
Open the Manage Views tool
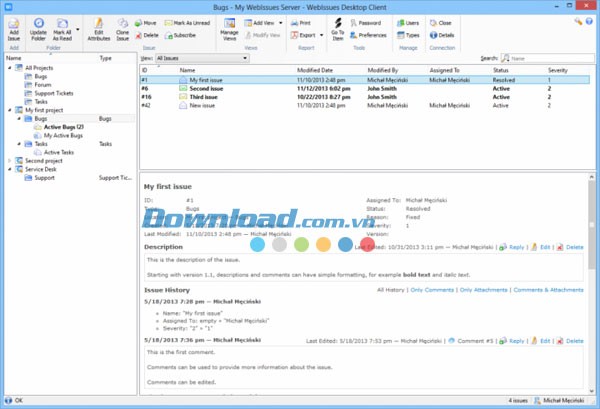(230, 25)
